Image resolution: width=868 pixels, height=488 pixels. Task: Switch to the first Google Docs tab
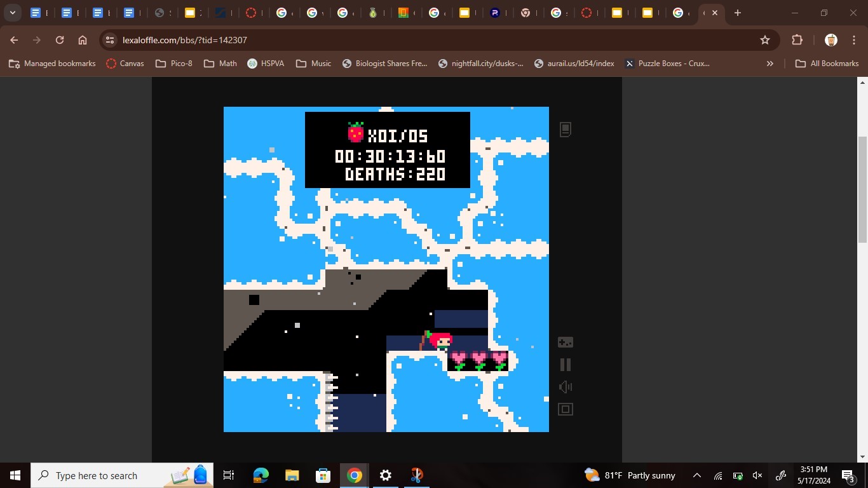pyautogui.click(x=36, y=13)
